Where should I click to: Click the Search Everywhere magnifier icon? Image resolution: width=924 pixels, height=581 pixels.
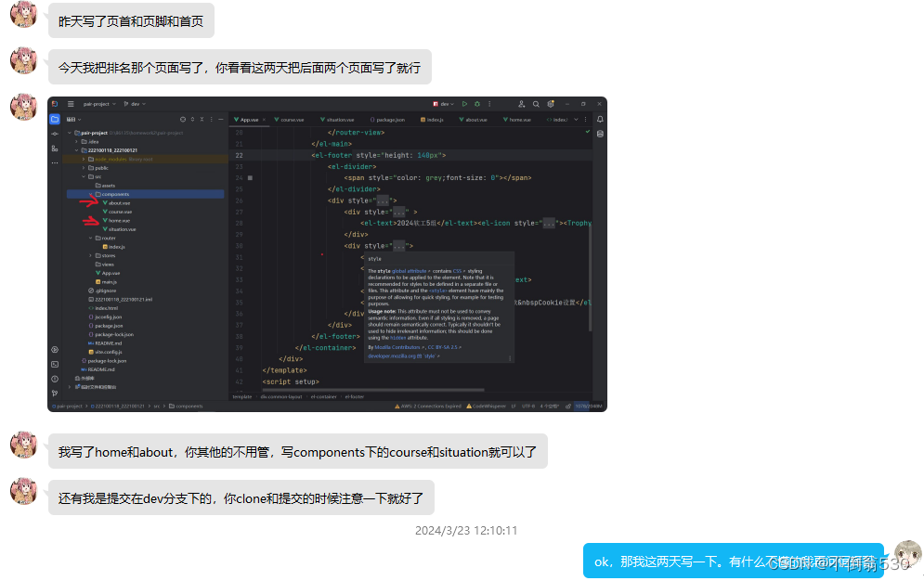coord(536,104)
